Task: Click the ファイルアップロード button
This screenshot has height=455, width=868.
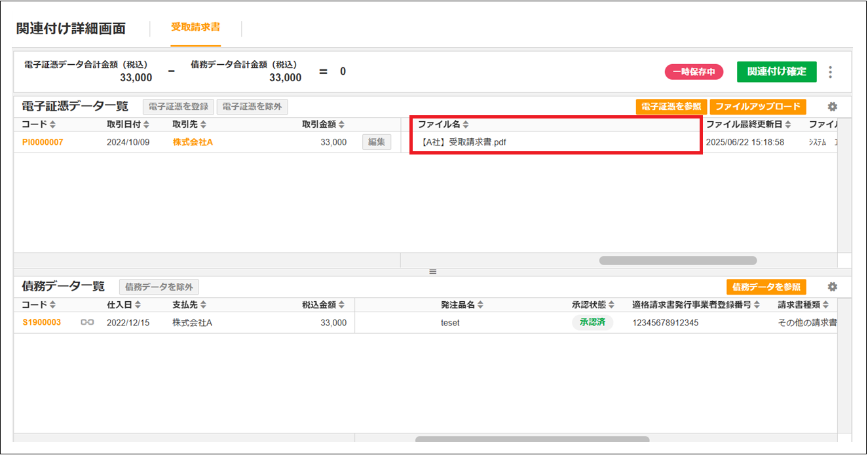Action: (758, 107)
